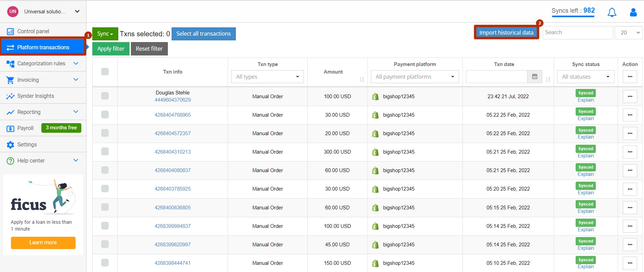
Task: Open action menu for transaction 4449604370629
Action: coord(630,96)
